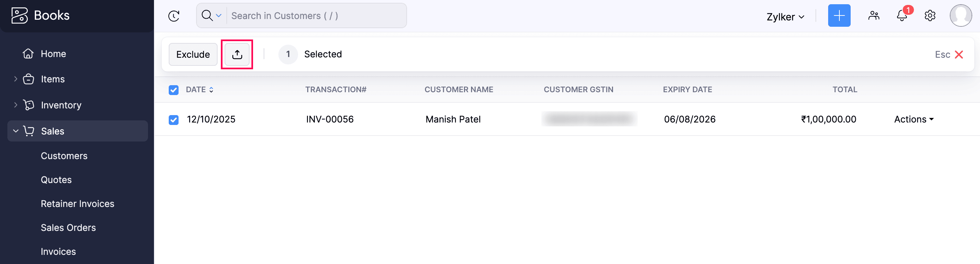This screenshot has height=264, width=980.
Task: Open notifications bell icon
Action: pyautogui.click(x=902, y=15)
